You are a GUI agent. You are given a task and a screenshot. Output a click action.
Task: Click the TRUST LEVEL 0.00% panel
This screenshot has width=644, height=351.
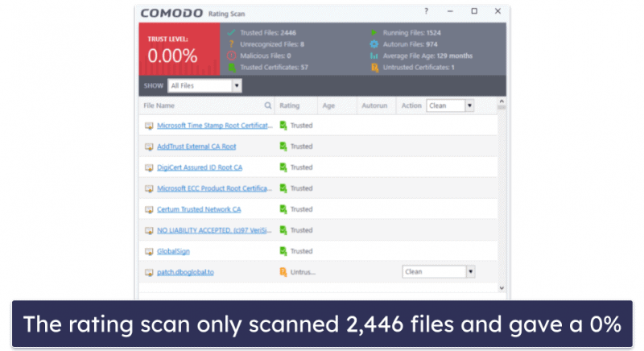tap(180, 49)
